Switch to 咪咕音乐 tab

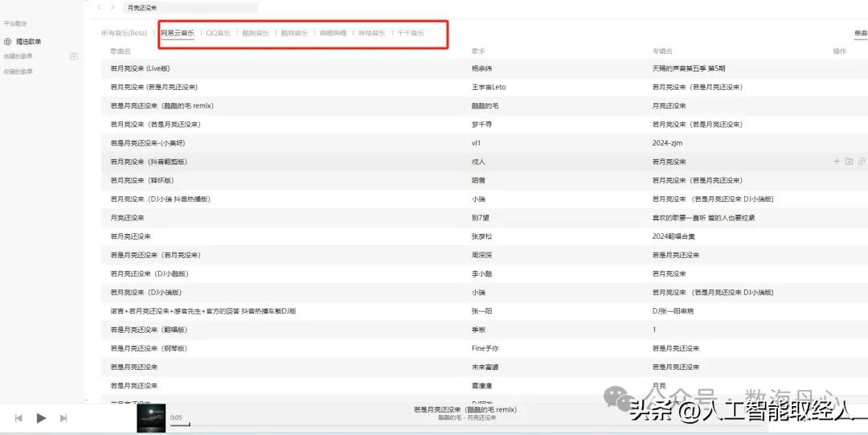point(372,33)
